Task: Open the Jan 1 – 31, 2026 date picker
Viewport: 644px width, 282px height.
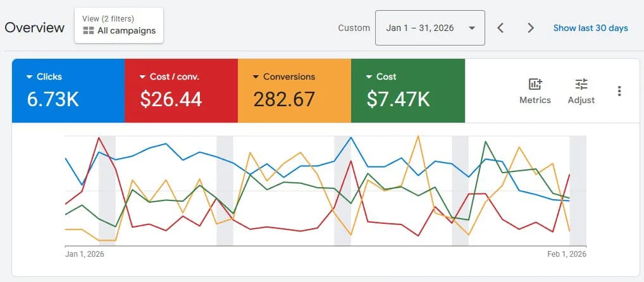Action: tap(430, 28)
